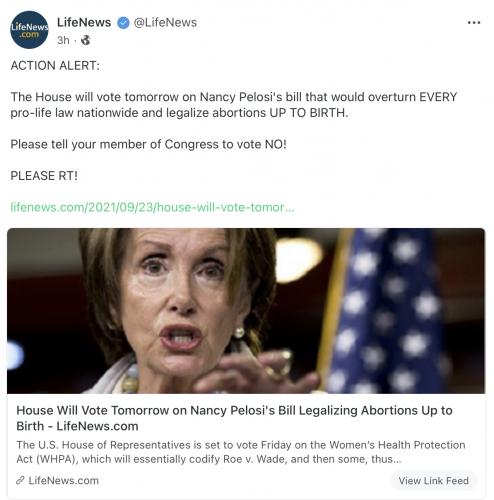
Task: Click the 3h post timestamp
Action: pyautogui.click(x=63, y=40)
